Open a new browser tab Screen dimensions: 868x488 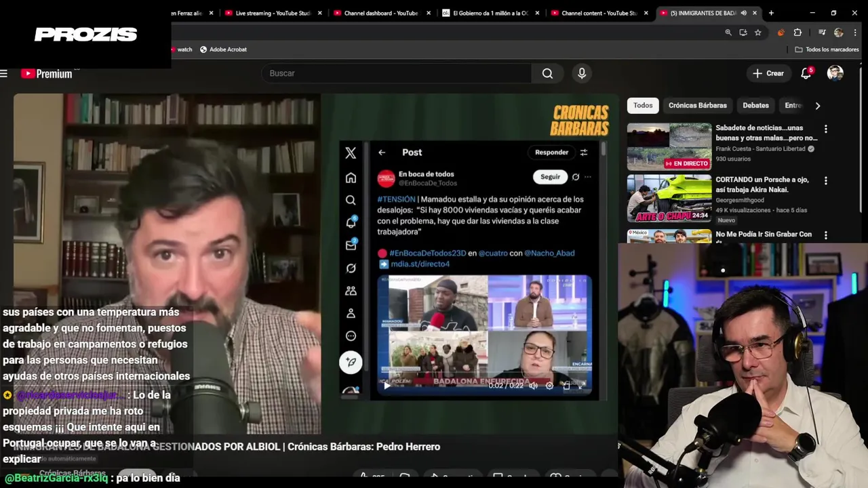771,13
